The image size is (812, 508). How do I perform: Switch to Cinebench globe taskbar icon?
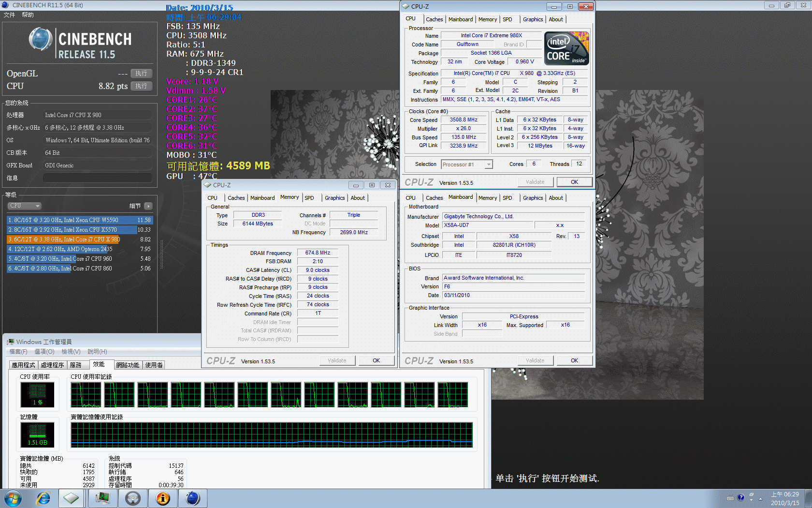click(193, 498)
